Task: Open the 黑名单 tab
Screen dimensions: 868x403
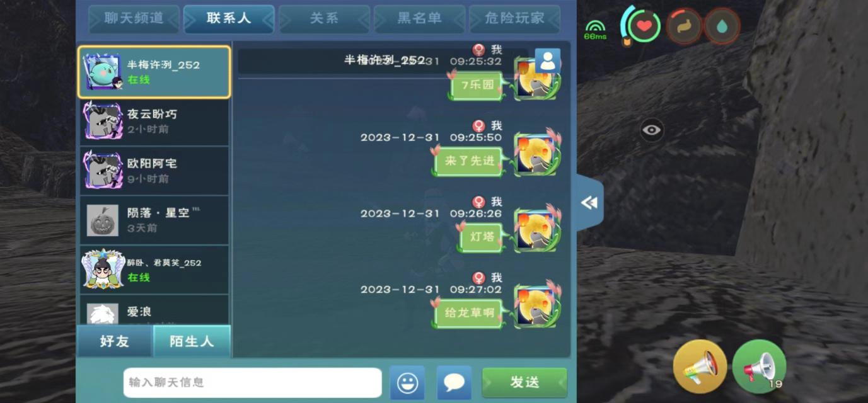Action: coord(419,19)
